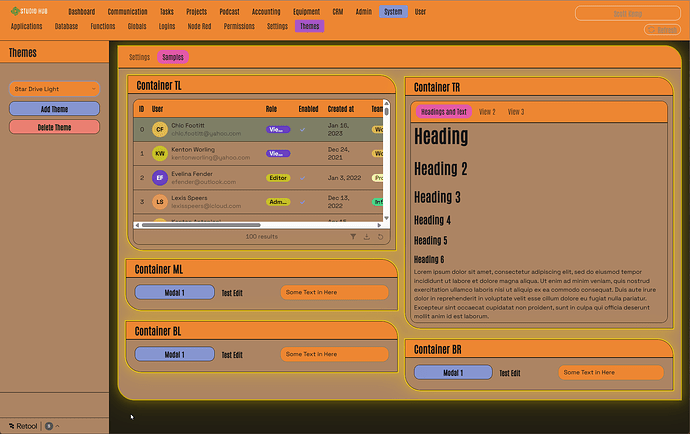Screen dimensions: 690x434
Task: Click the EF avatar for Evelina Fender
Action: click(159, 177)
